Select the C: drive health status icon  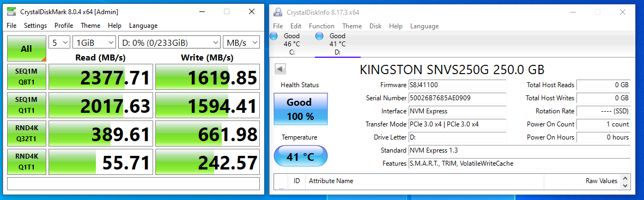pos(275,36)
